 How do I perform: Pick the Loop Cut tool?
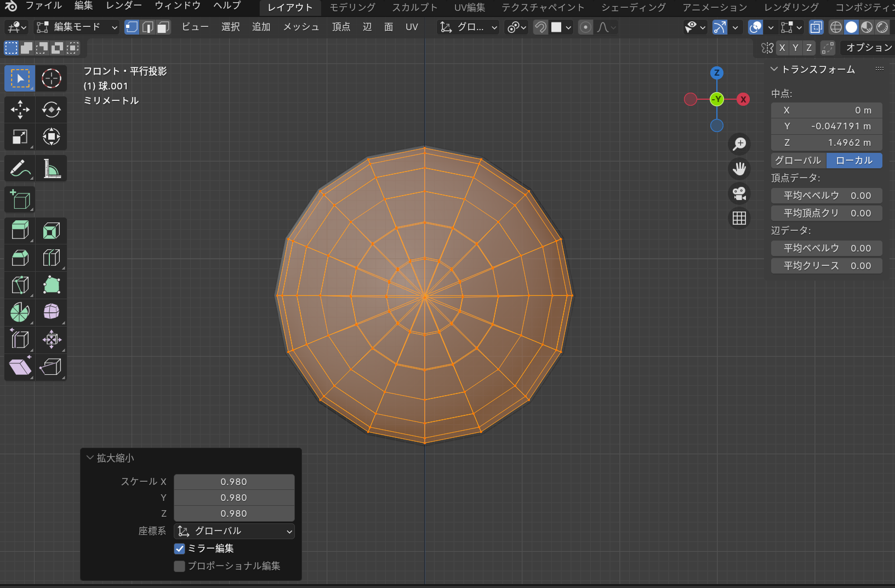tap(51, 258)
